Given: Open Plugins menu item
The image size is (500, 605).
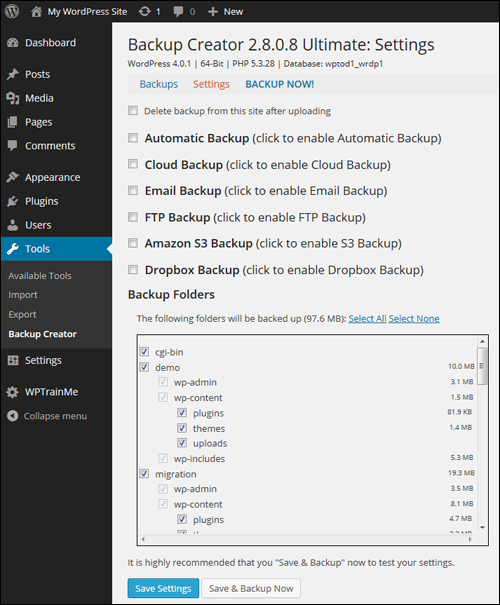Looking at the screenshot, I should click(42, 201).
